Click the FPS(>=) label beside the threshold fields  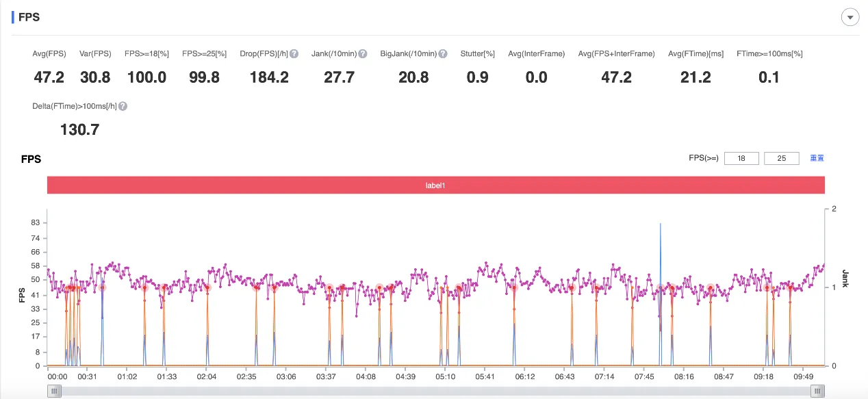[704, 158]
